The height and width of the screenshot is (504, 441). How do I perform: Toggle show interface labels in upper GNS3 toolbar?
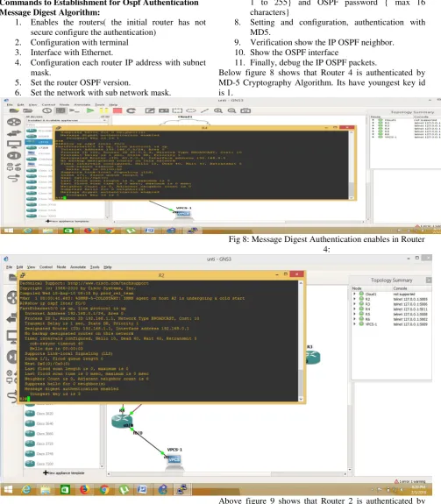60,110
